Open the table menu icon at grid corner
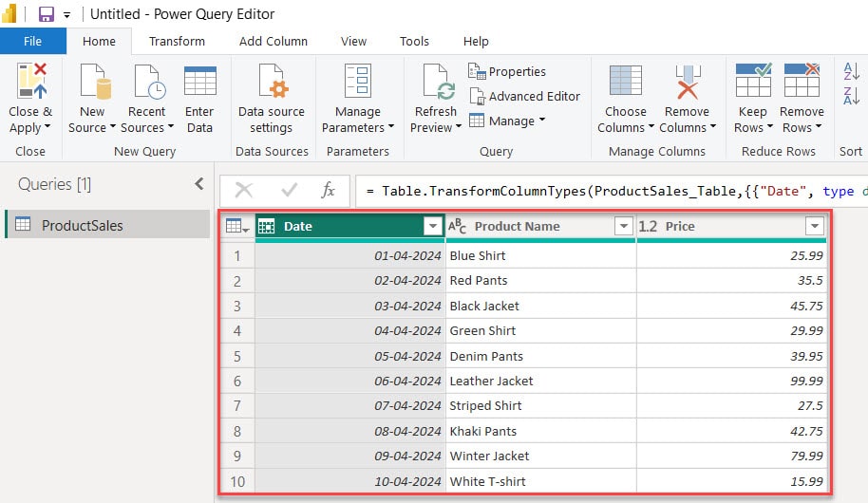The width and height of the screenshot is (868, 503). click(x=237, y=226)
